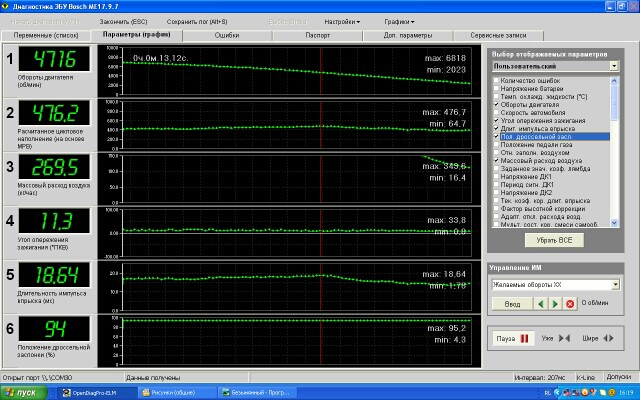Uncheck Массовый расход воздуха parameter
Viewport: 640px width, 400px height.
pos(496,160)
